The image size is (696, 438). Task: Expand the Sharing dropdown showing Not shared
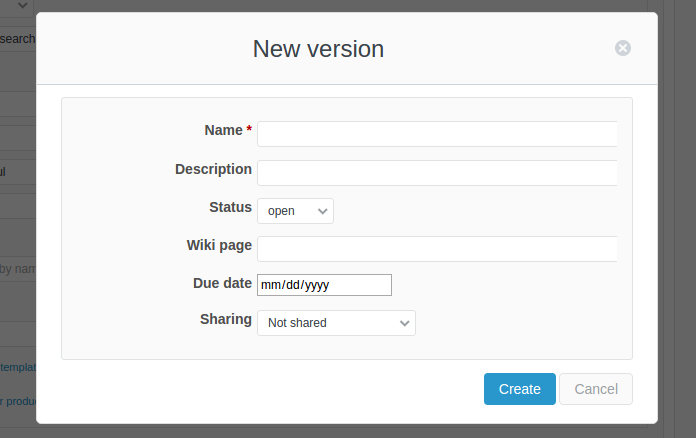pyautogui.click(x=336, y=323)
